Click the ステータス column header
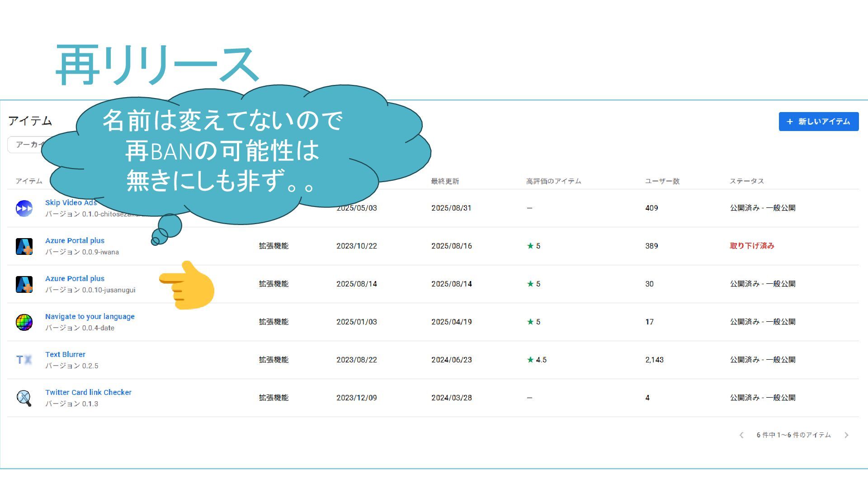The image size is (868, 488). coord(746,181)
